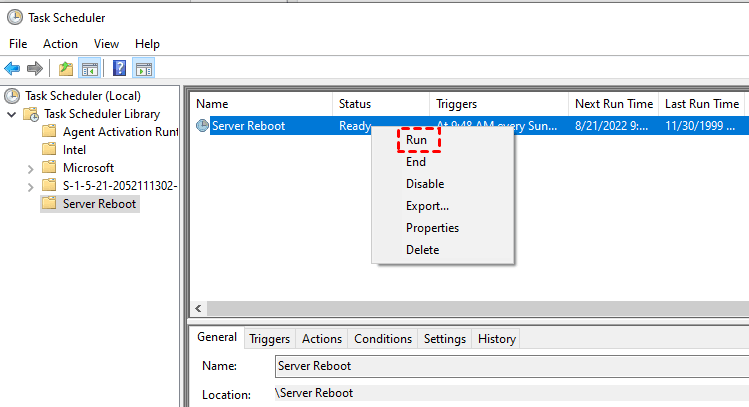Click the Up One Level folder icon
This screenshot has width=749, height=407.
coord(66,68)
